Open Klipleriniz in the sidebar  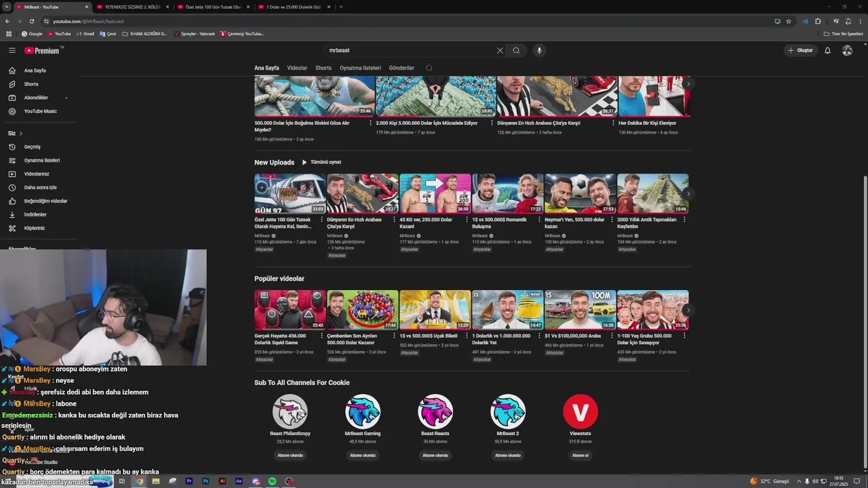tap(35, 228)
